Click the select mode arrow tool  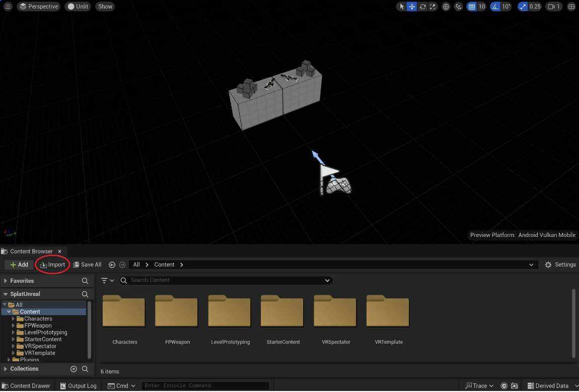402,7
